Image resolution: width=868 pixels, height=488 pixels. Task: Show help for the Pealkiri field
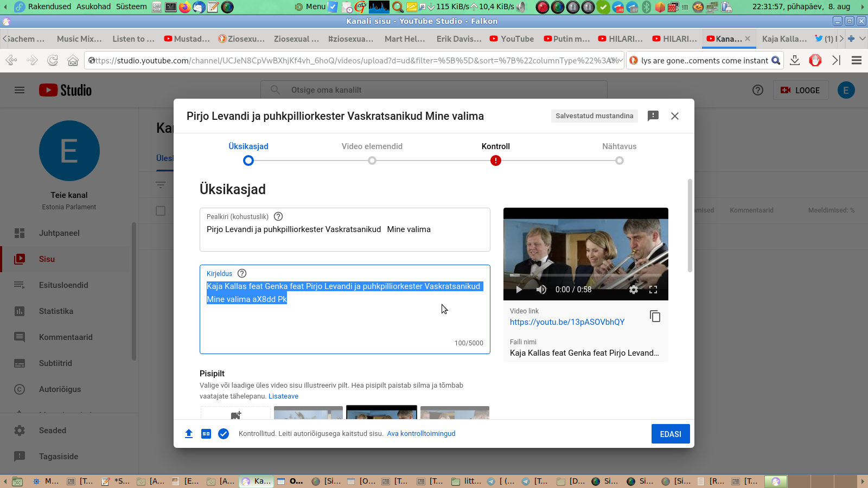pos(278,216)
